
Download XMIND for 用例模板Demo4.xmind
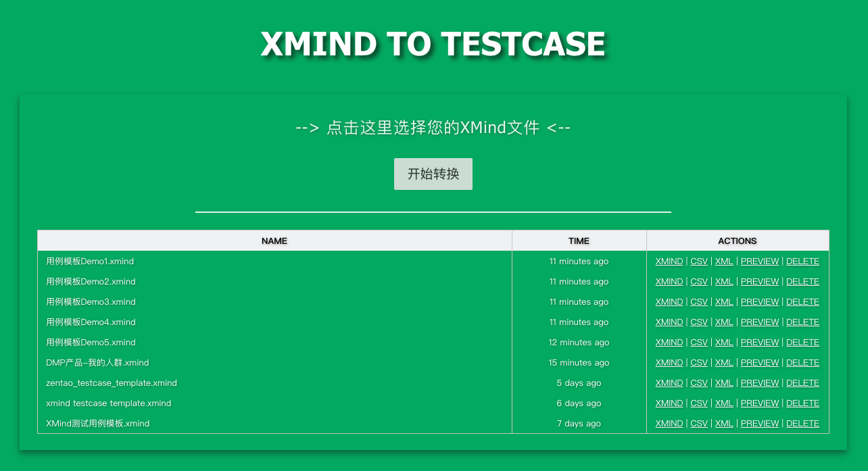pos(669,322)
